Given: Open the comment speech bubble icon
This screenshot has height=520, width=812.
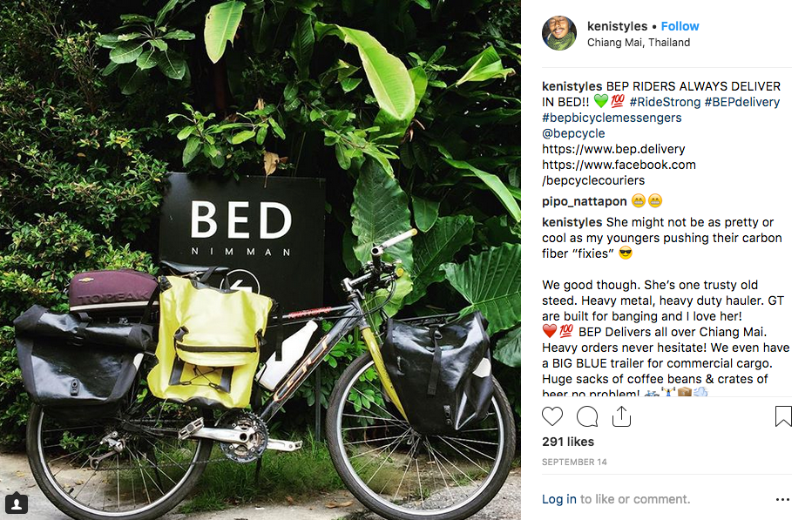Looking at the screenshot, I should tap(587, 416).
